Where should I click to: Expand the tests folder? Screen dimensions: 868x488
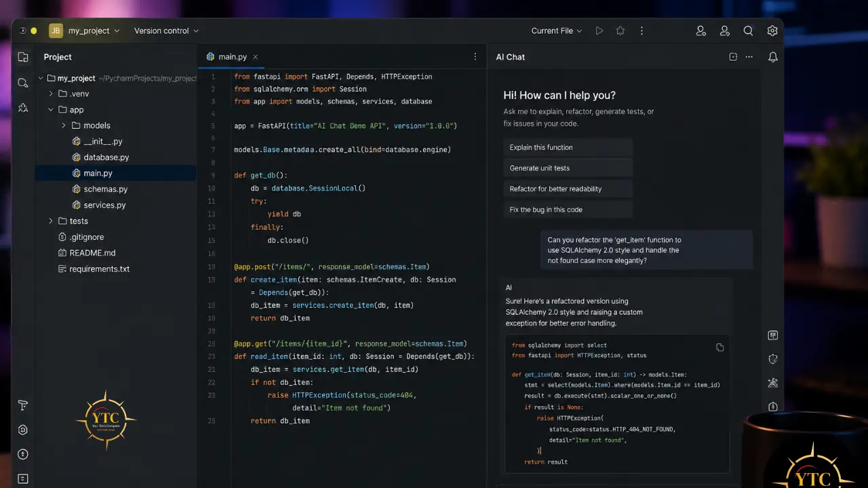[51, 221]
